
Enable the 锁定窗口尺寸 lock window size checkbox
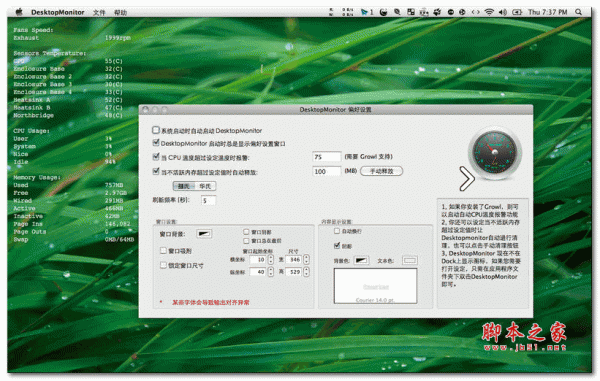(x=163, y=265)
